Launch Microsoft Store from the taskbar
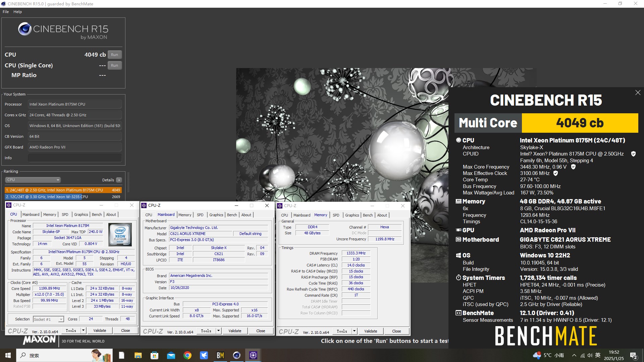This screenshot has height=362, width=644. pyautogui.click(x=154, y=355)
